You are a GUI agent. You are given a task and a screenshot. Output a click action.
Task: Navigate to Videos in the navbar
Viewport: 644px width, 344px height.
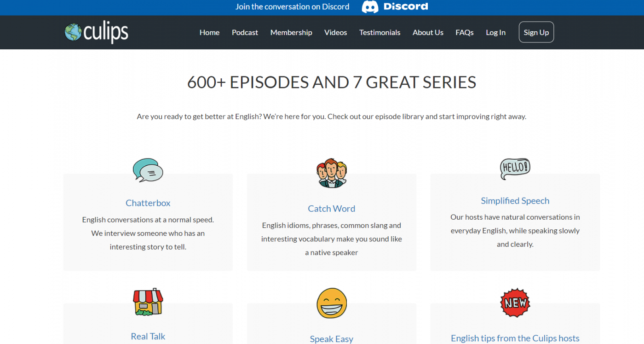point(335,32)
